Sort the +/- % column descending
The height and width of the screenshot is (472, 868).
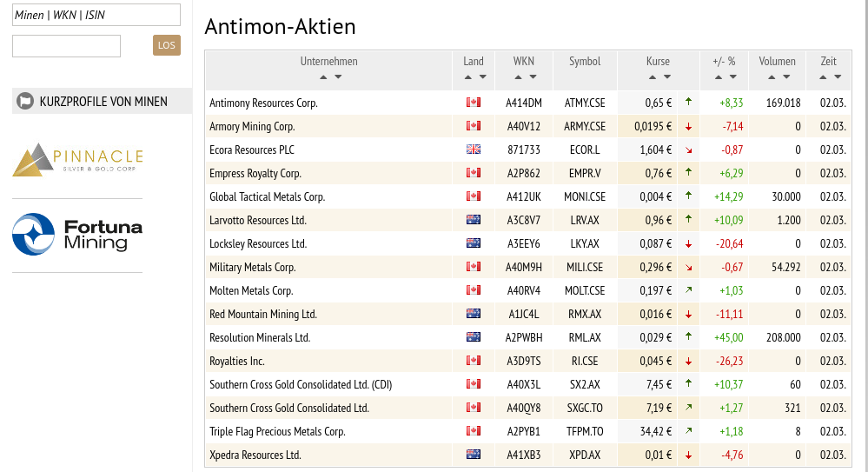coord(732,77)
